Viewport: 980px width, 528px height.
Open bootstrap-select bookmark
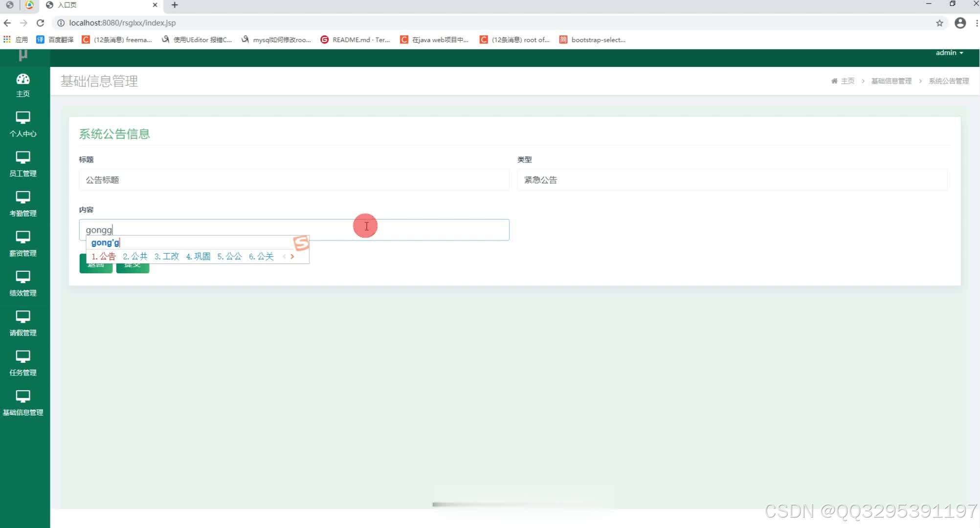(593, 40)
